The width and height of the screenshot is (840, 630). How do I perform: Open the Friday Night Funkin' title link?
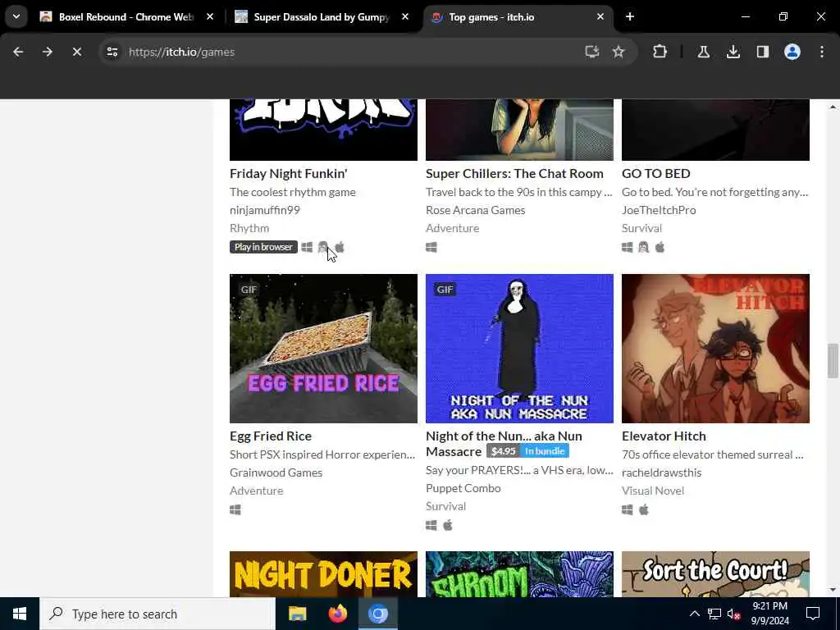[x=288, y=174]
